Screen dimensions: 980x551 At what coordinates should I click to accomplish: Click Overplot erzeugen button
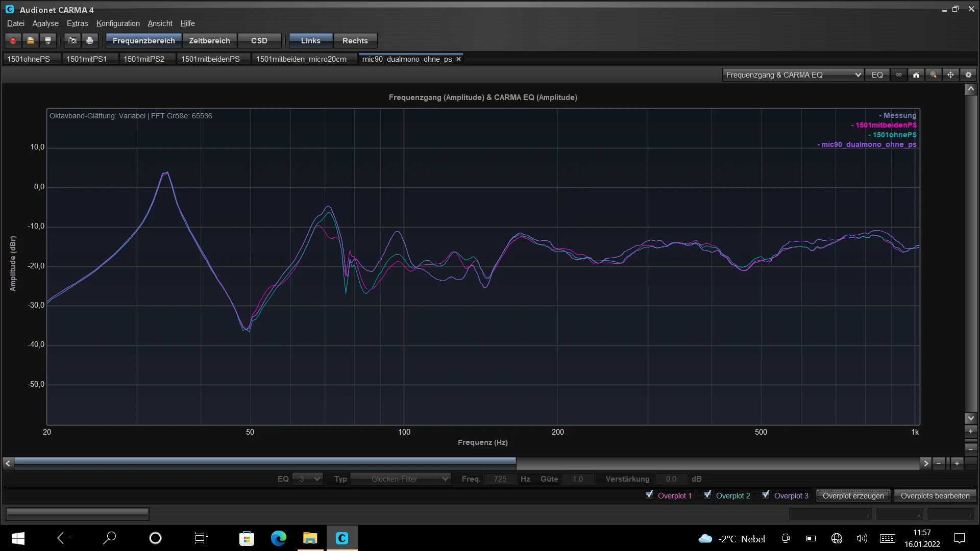click(x=853, y=496)
